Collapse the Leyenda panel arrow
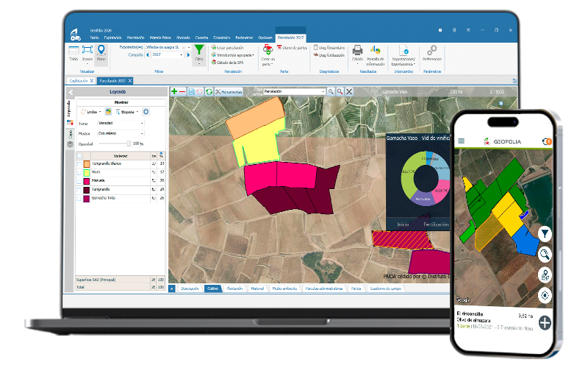Screen dimensions: 588x368 [x=71, y=92]
